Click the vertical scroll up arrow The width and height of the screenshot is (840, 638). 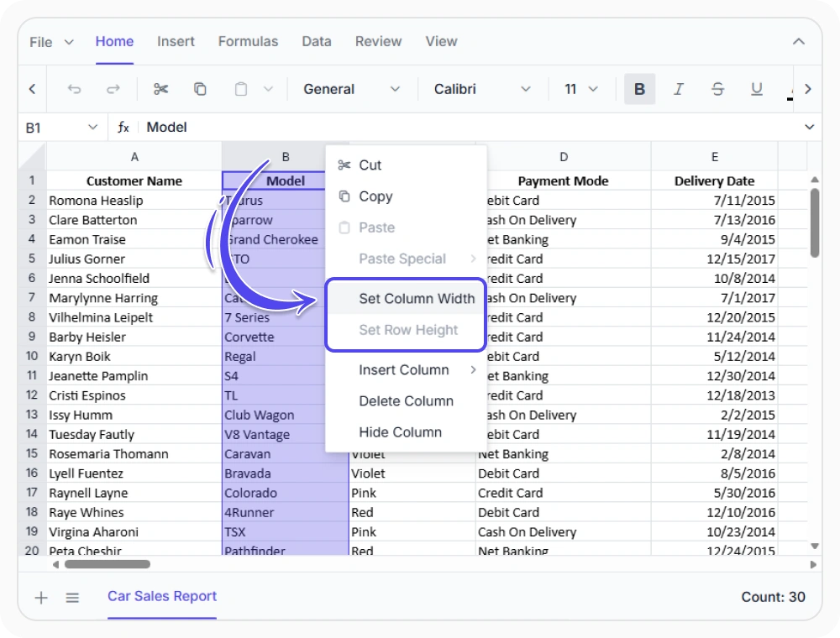pyautogui.click(x=814, y=180)
